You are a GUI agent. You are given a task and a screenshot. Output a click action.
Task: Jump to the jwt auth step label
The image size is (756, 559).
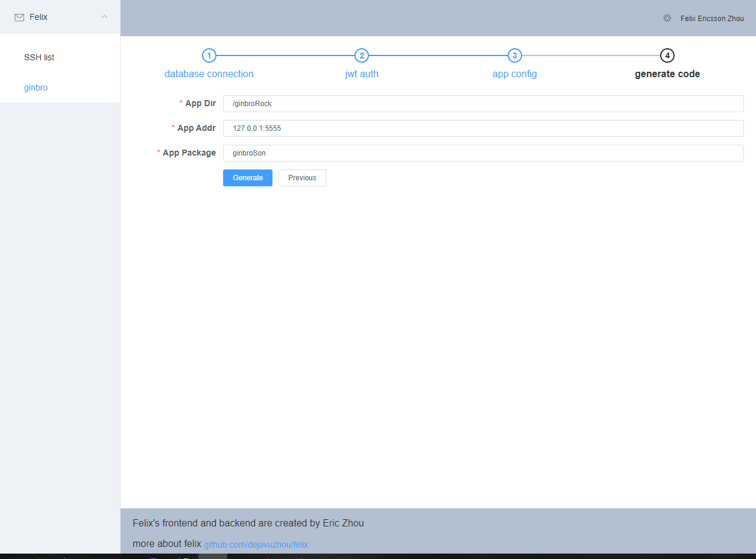click(x=362, y=74)
